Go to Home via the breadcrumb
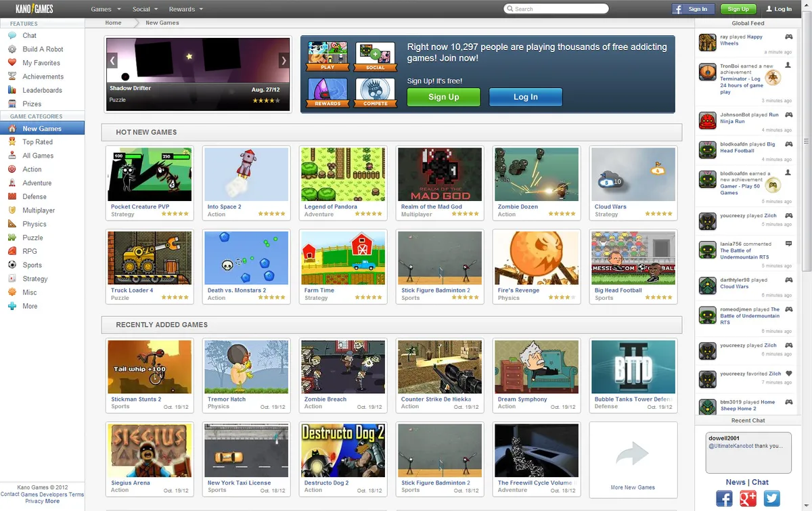This screenshot has width=812, height=511. (x=112, y=22)
